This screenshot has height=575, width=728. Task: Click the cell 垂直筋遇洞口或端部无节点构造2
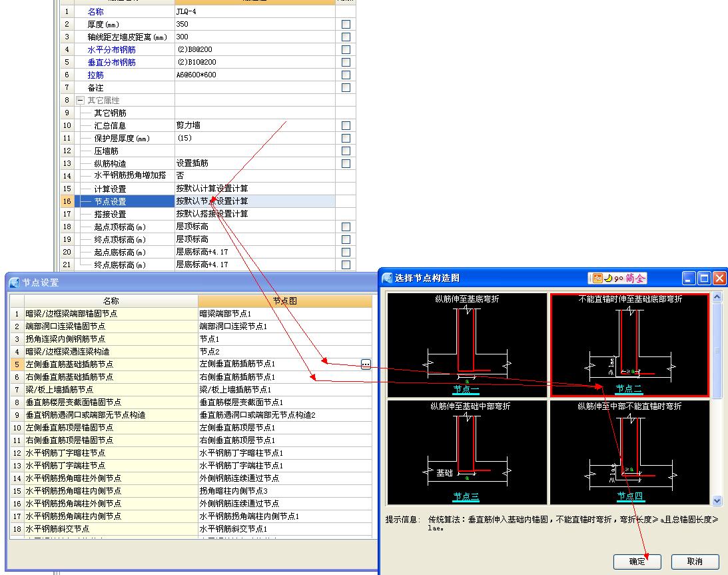pos(285,415)
